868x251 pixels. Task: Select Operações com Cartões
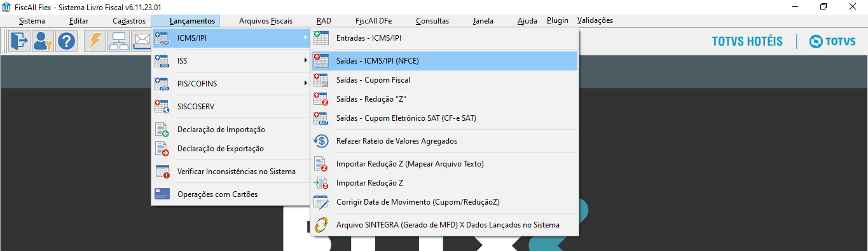(x=231, y=194)
